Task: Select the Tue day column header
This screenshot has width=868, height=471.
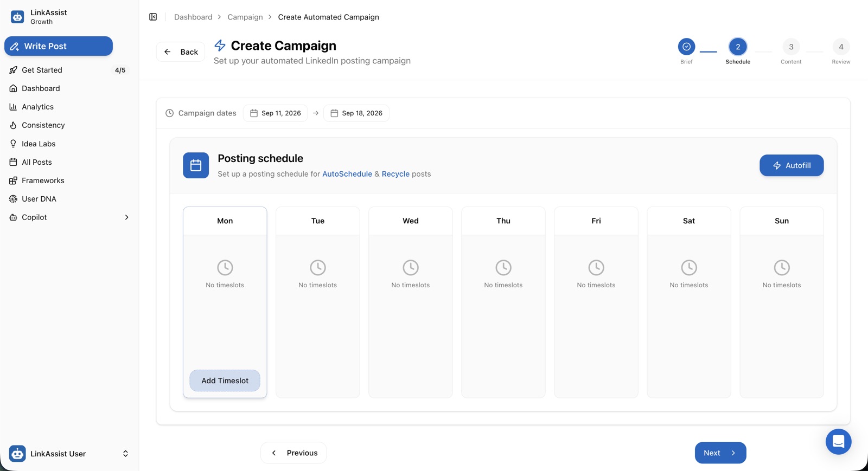Action: (318, 221)
